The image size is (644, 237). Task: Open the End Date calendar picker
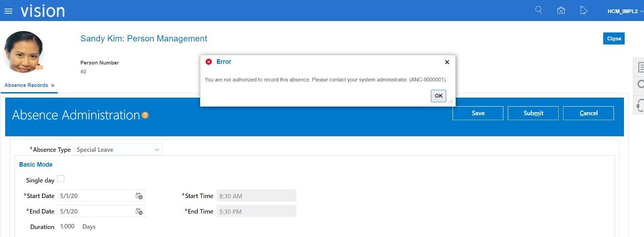tap(139, 211)
